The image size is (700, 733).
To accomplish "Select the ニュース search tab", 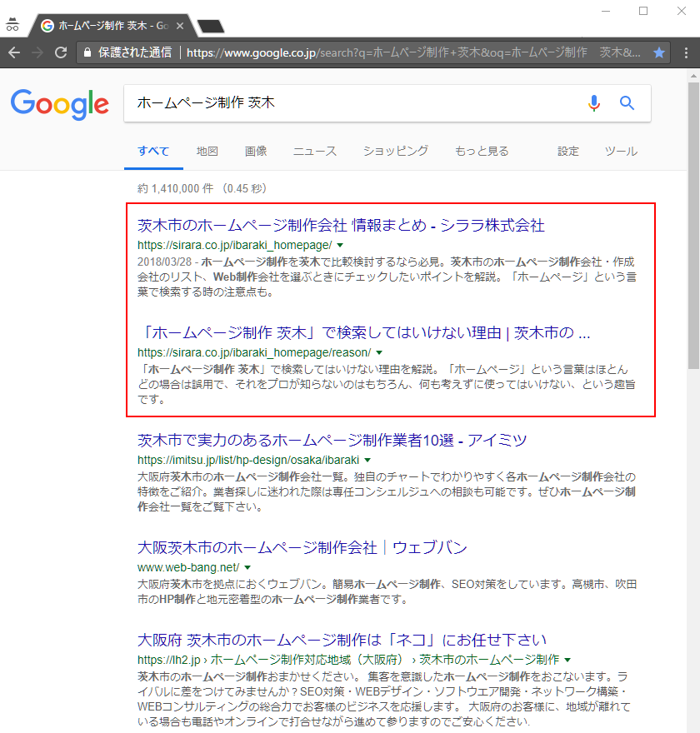I will pos(314,151).
